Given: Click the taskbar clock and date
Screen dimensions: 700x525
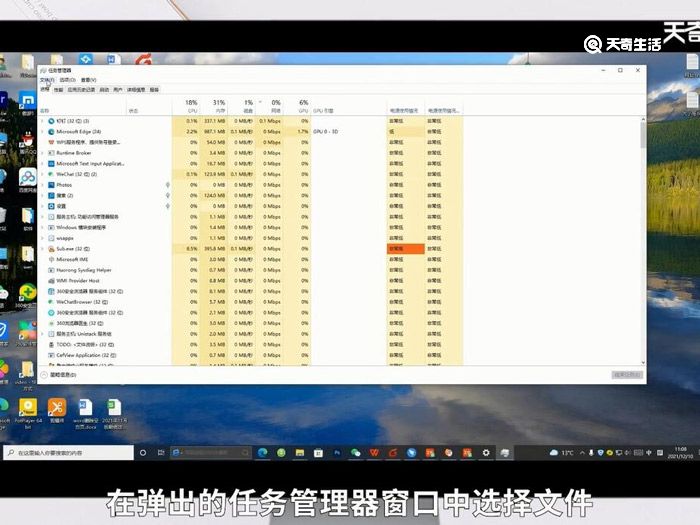Looking at the screenshot, I should pos(680,453).
